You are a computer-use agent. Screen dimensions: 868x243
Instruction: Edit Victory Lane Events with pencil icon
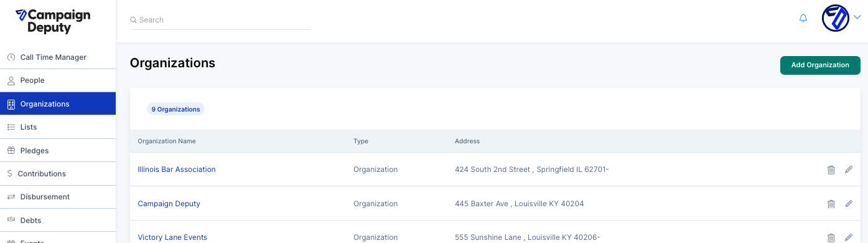click(x=849, y=237)
